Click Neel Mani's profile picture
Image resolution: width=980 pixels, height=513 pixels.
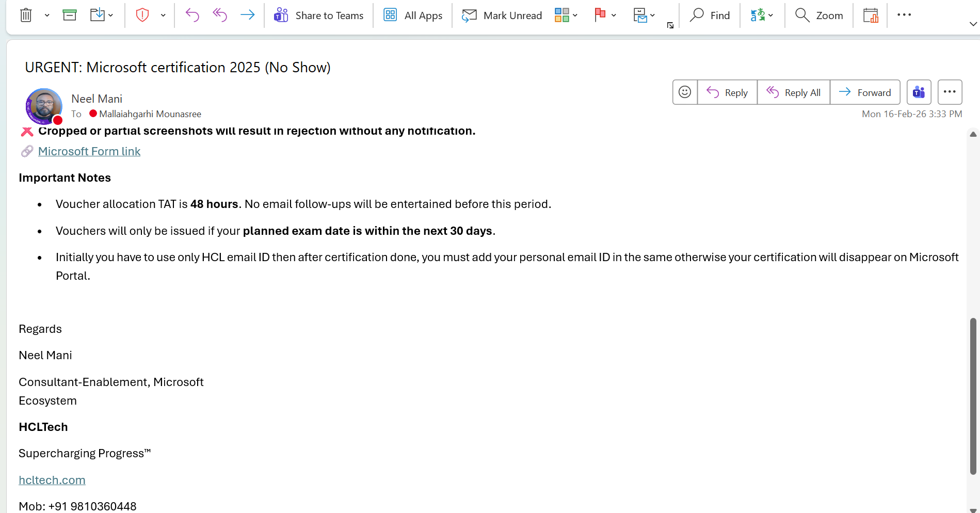[x=44, y=106]
